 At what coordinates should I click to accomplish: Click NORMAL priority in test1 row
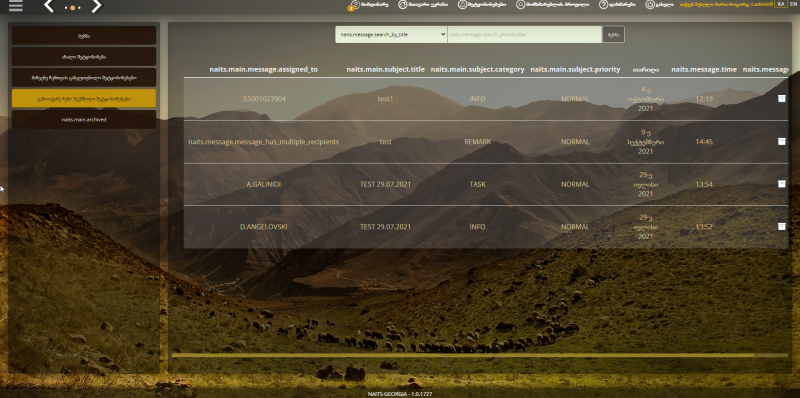[575, 99]
